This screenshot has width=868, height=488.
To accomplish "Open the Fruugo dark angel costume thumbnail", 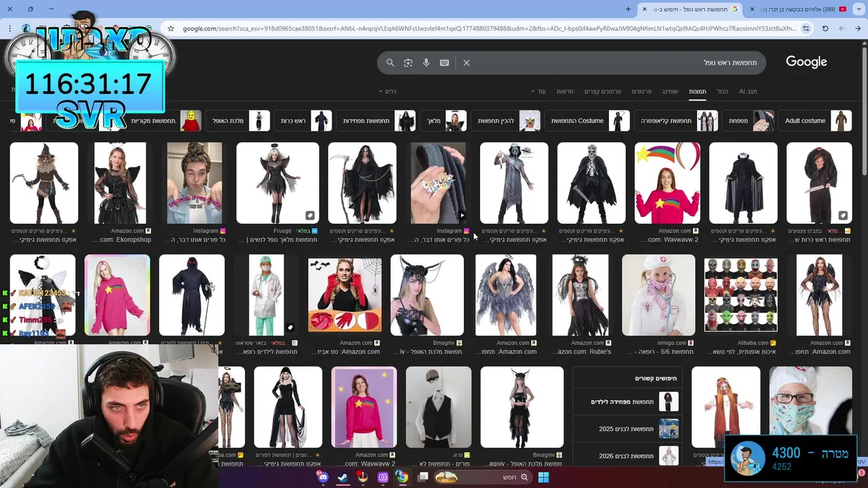I will (277, 183).
